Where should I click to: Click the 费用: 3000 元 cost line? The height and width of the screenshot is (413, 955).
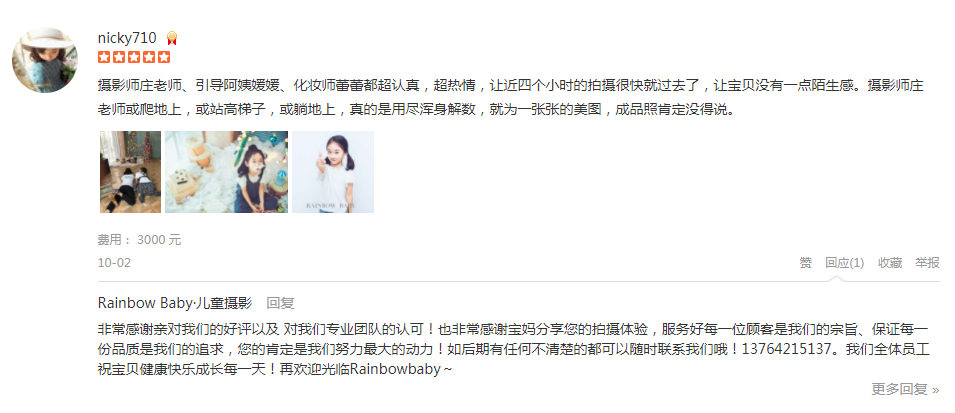click(x=139, y=239)
